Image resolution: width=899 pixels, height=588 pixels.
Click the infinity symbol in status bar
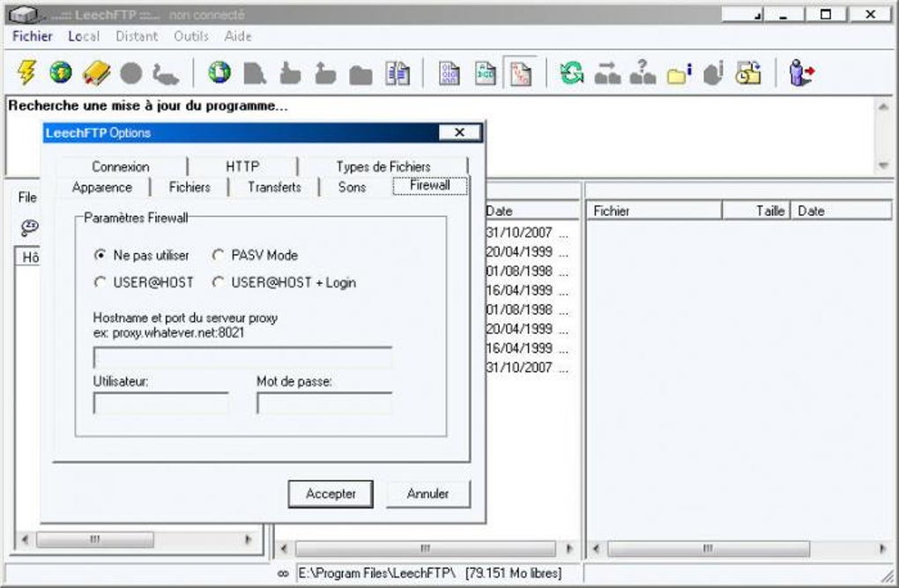pos(283,573)
